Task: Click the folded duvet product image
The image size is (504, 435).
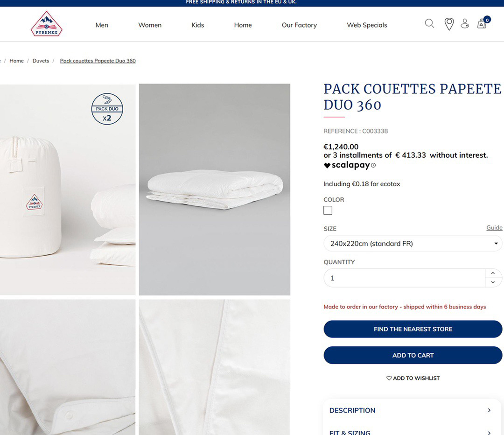Action: [x=215, y=189]
